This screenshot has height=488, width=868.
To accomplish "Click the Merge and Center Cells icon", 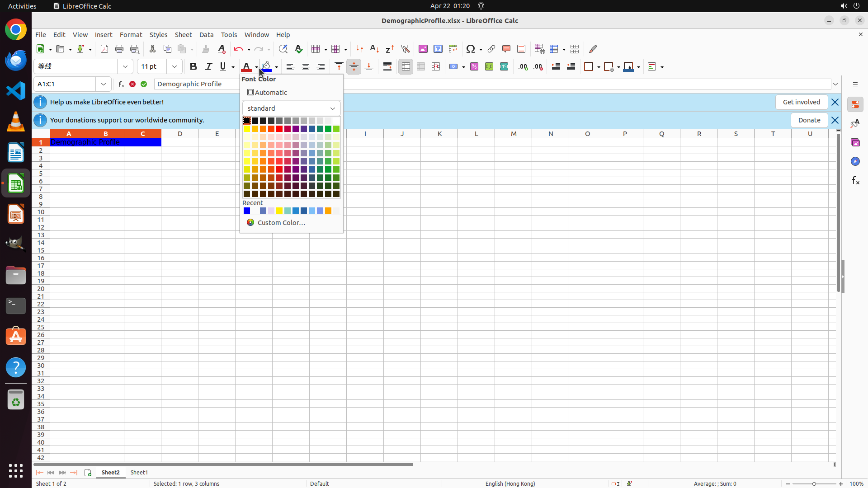I will click(x=406, y=67).
